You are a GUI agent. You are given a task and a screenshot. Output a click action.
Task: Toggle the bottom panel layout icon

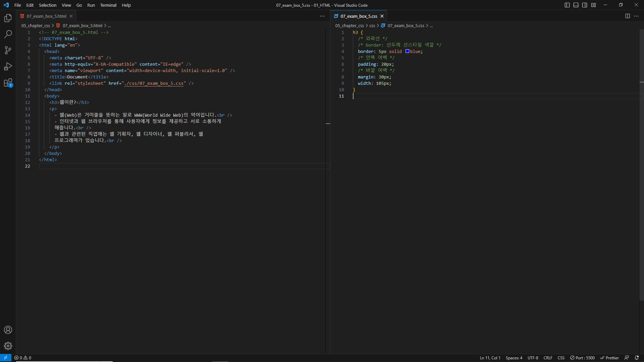pos(576,5)
